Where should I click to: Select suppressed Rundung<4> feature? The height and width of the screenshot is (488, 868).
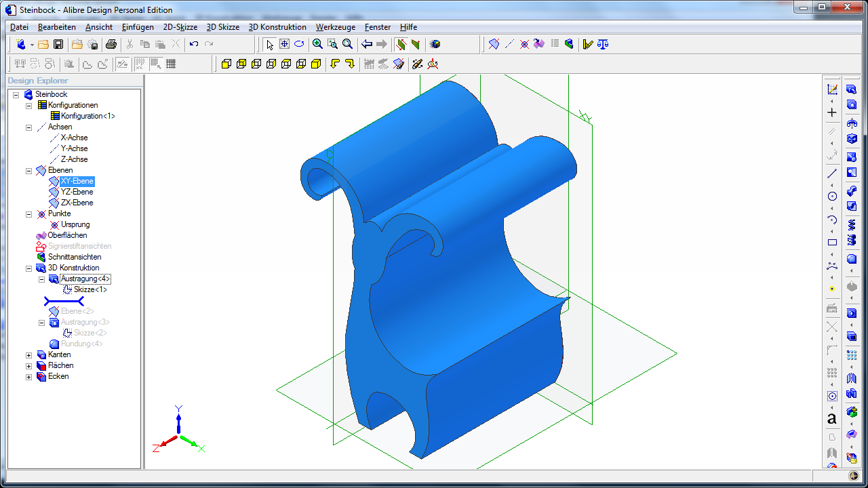pyautogui.click(x=81, y=344)
